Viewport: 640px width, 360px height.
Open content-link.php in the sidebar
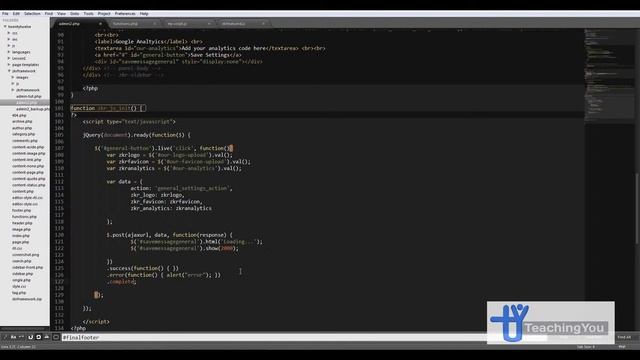click(x=27, y=160)
